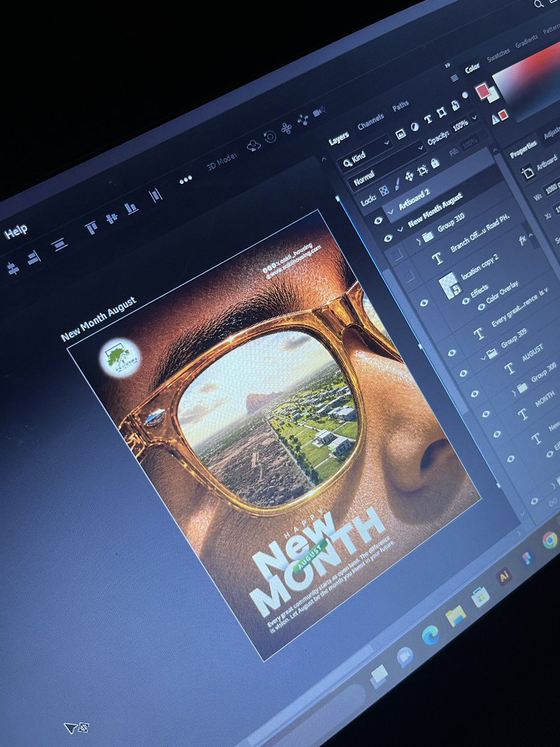This screenshot has width=560, height=747.
Task: Switch to the Gradients tab
Action: pos(526,41)
